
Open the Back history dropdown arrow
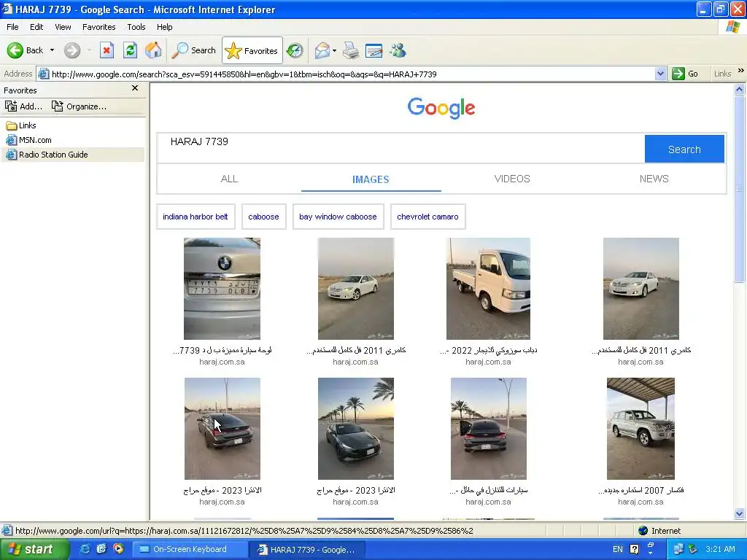(52, 50)
